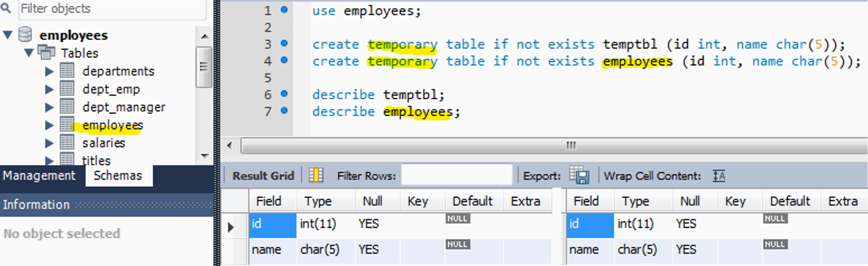Viewport: 868px width, 266px height.
Task: Click the 'describe employees;' line
Action: click(387, 111)
